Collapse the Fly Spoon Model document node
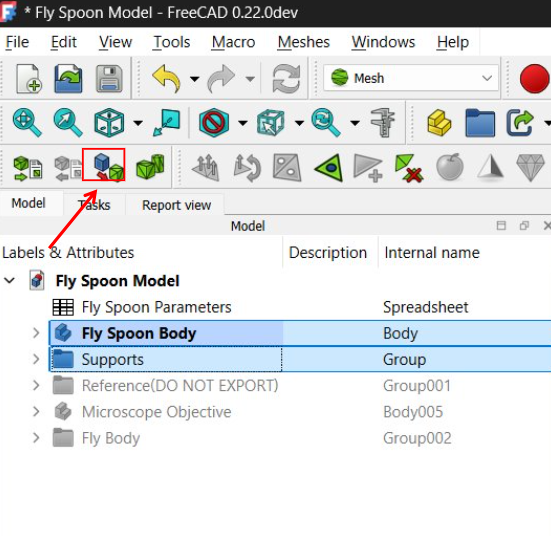Screen dimensions: 551x536 (x=9, y=280)
